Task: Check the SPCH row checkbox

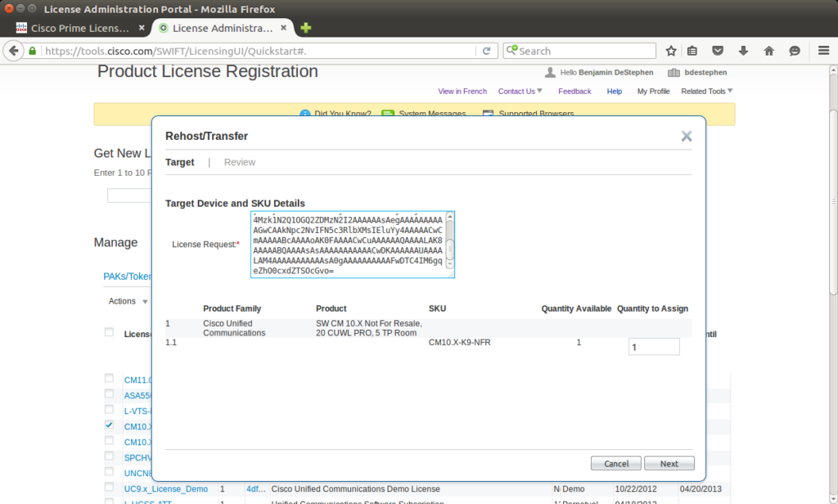Action: pos(109,457)
